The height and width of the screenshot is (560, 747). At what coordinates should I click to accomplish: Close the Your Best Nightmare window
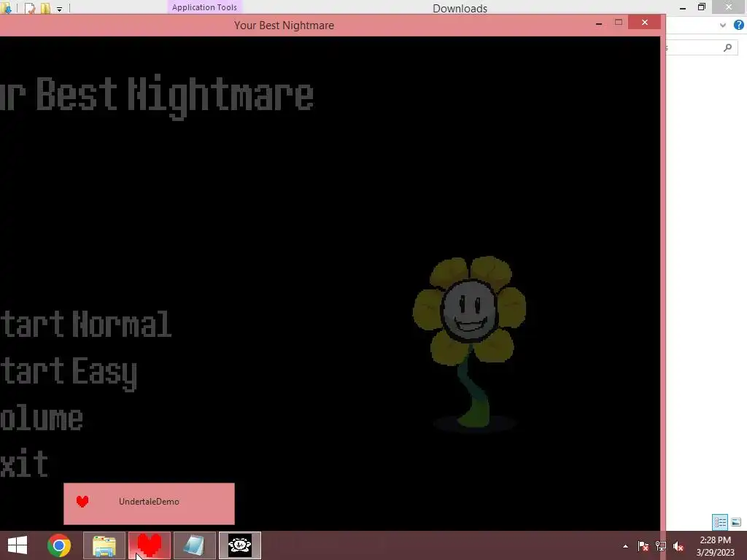pos(645,23)
